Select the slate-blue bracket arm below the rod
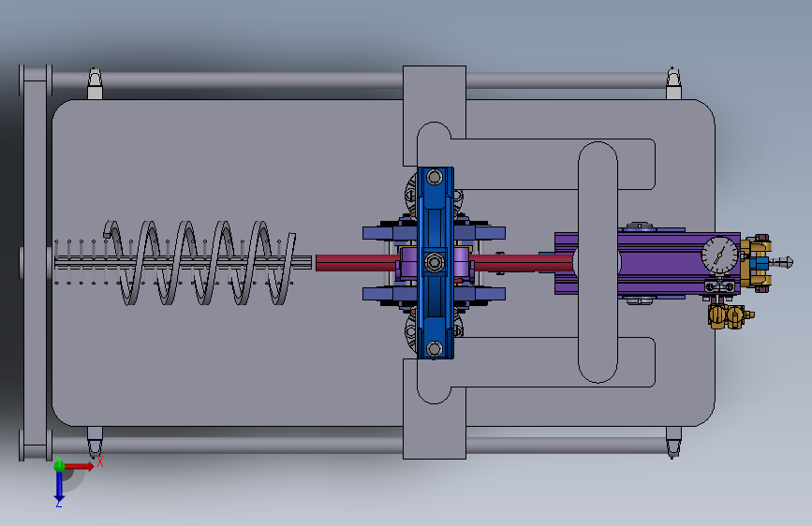This screenshot has width=812, height=526. click(434, 294)
